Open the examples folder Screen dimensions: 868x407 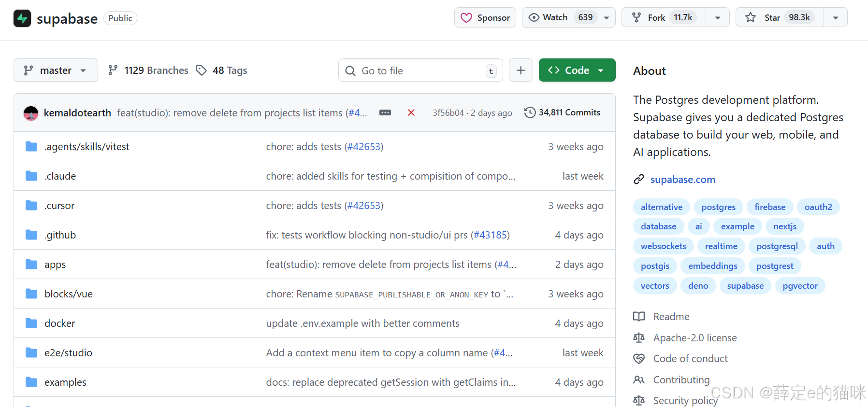pos(65,382)
